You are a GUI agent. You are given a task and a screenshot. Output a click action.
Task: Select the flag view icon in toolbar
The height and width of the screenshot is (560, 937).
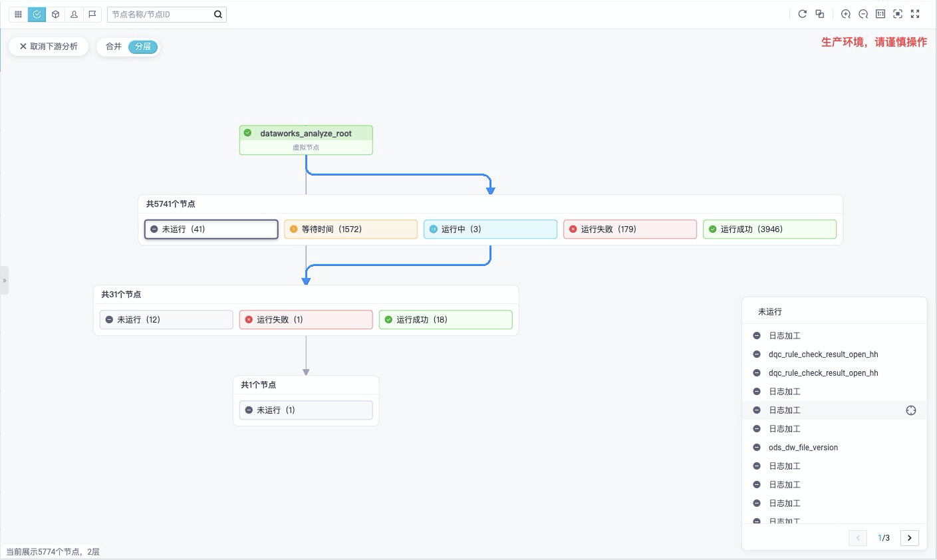click(x=92, y=14)
